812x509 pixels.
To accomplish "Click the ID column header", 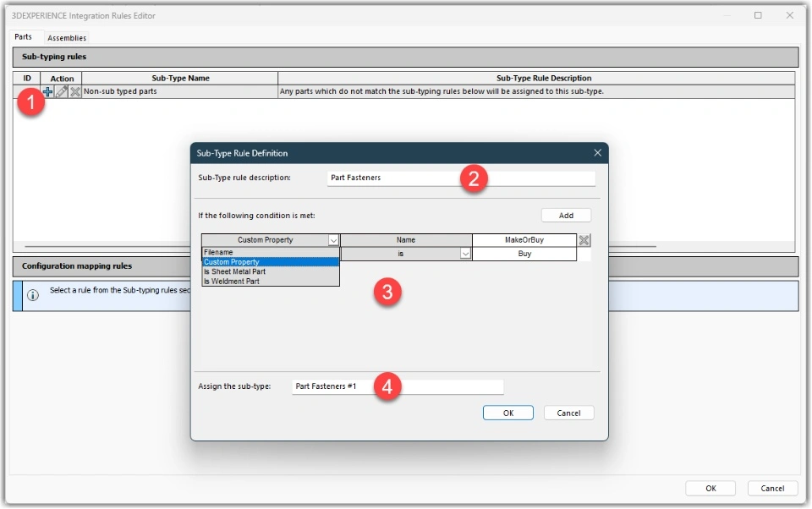I will click(27, 78).
